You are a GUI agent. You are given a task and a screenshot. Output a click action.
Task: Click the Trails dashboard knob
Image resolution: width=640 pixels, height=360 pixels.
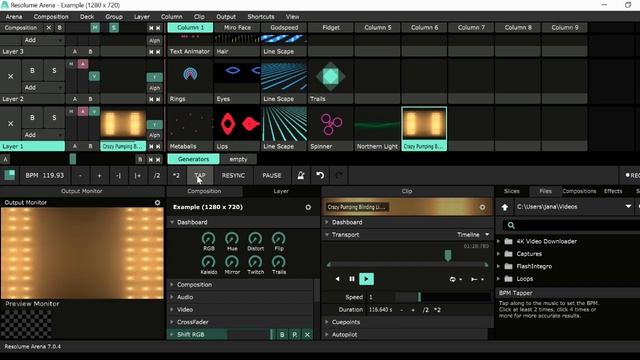pos(279,262)
